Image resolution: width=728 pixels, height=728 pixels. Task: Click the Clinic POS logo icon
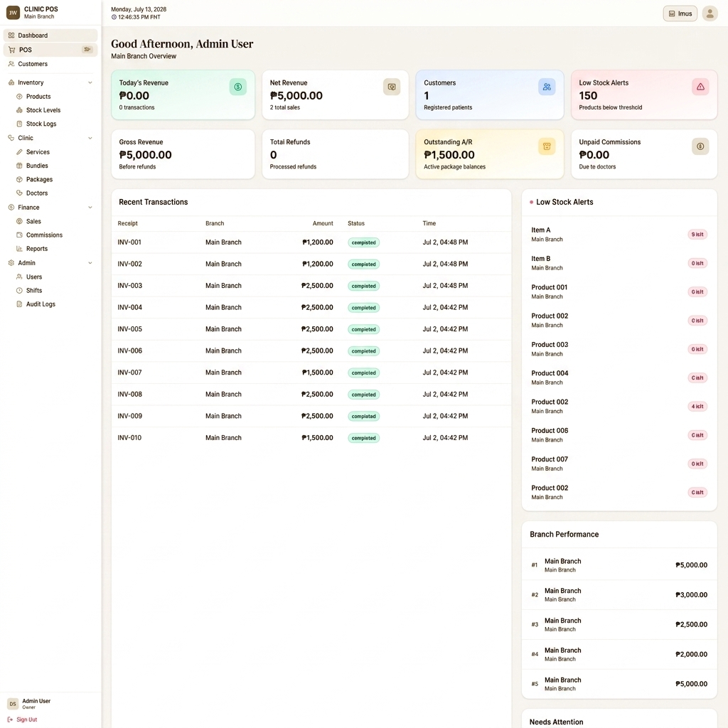click(13, 13)
